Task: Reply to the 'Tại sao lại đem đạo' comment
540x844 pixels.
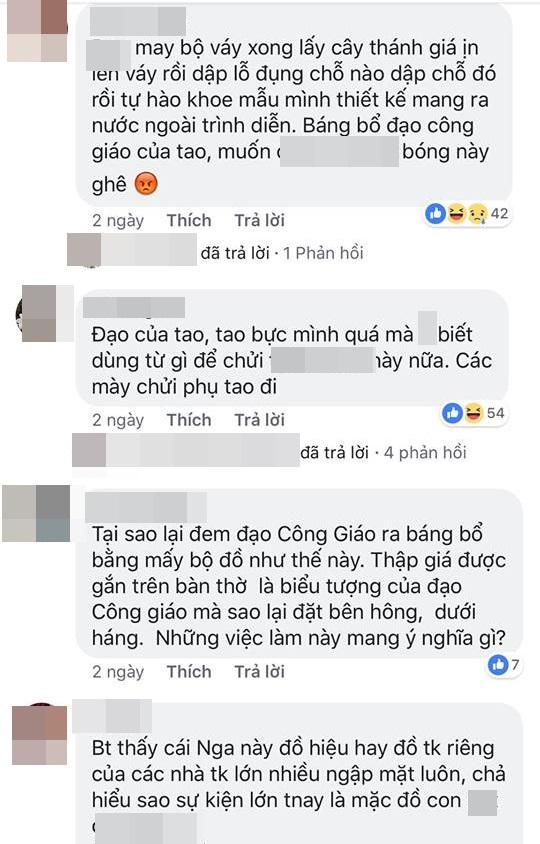Action: coord(260,671)
